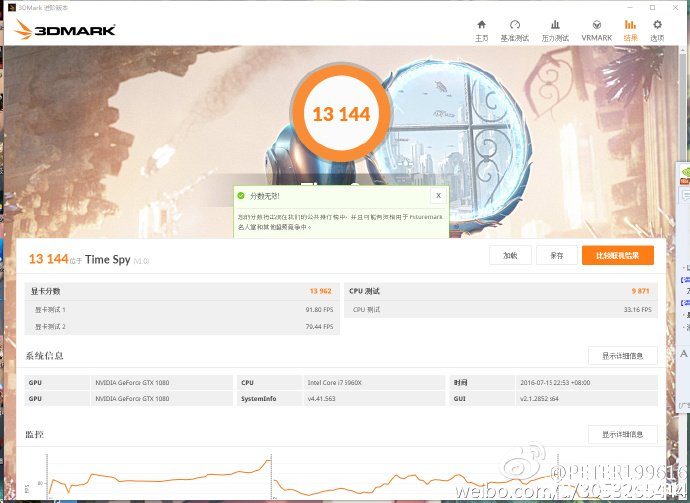The width and height of the screenshot is (690, 503).
Task: Show details for System Info section
Action: 623,356
